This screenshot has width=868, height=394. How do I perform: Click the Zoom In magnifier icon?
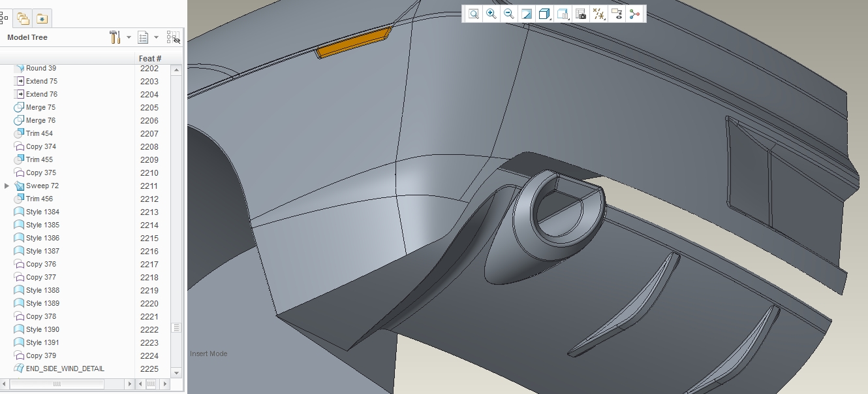pos(491,14)
